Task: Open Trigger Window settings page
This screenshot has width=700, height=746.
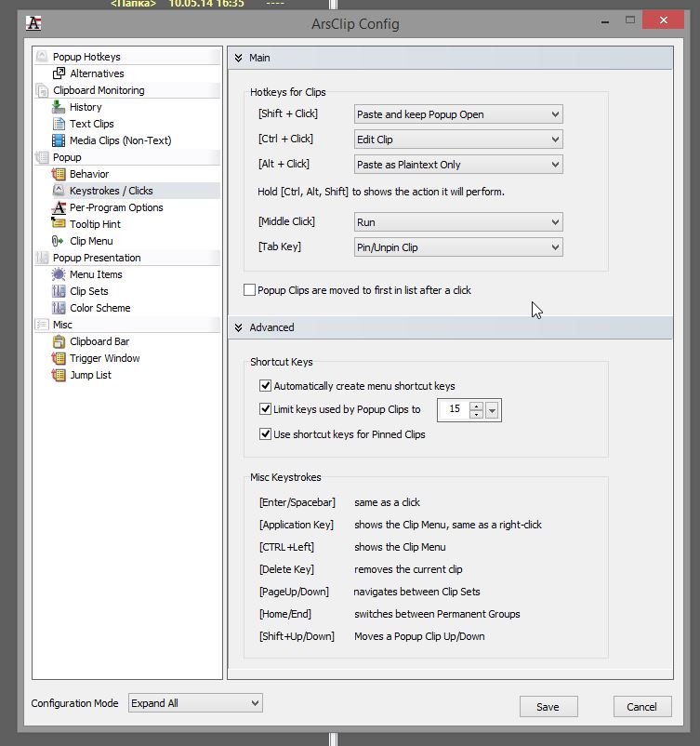Action: [105, 358]
